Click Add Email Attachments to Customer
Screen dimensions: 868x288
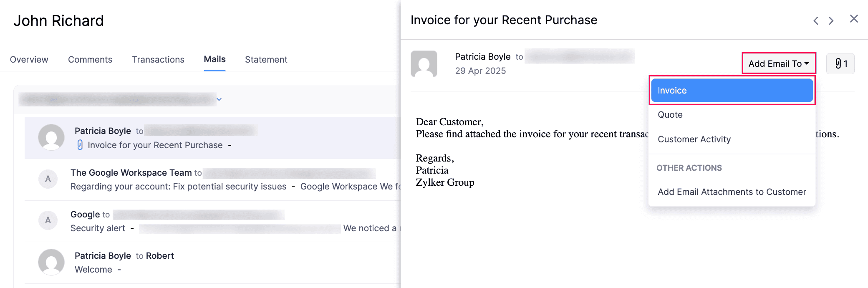pos(732,192)
